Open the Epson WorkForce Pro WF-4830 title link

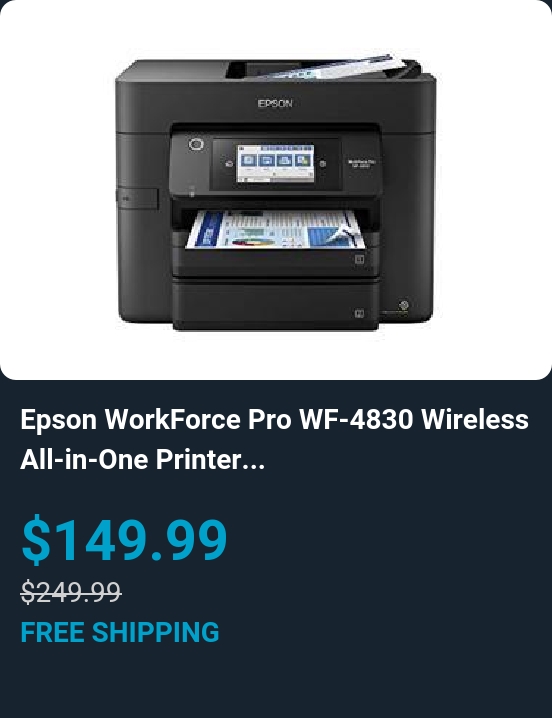tap(275, 439)
